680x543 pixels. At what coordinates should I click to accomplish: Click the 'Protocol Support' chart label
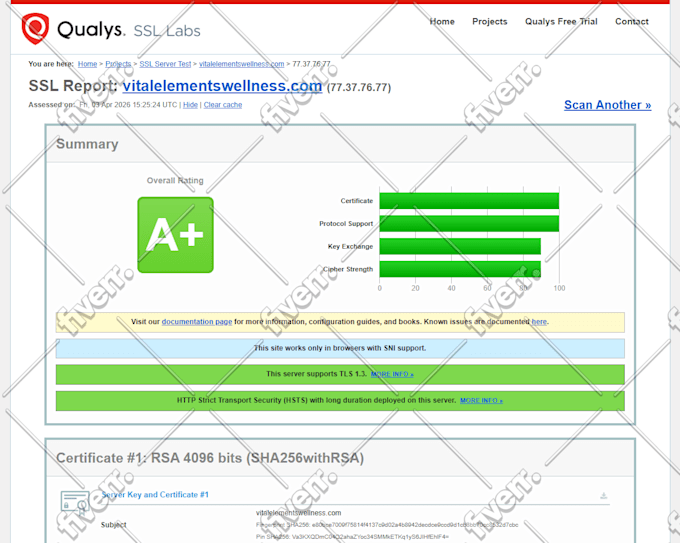coord(346,224)
